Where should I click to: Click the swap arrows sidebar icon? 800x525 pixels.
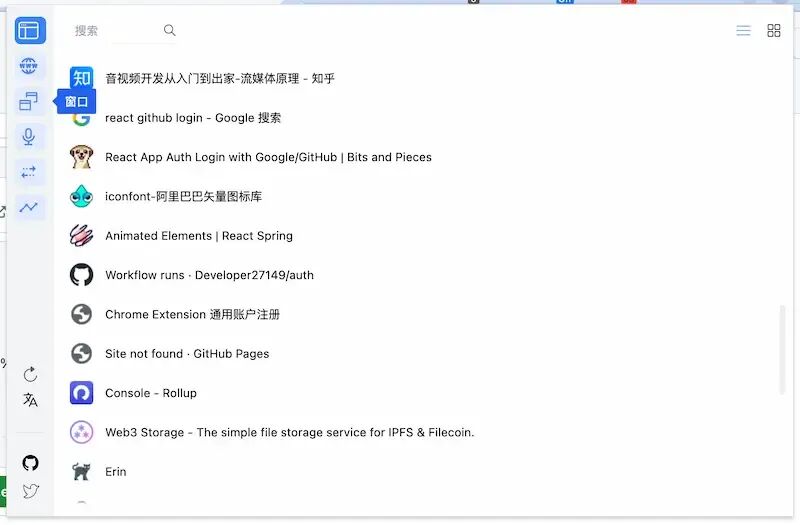pyautogui.click(x=29, y=172)
